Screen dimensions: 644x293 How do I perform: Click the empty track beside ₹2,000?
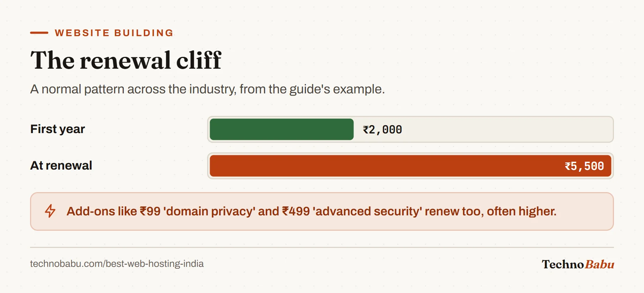click(507, 130)
